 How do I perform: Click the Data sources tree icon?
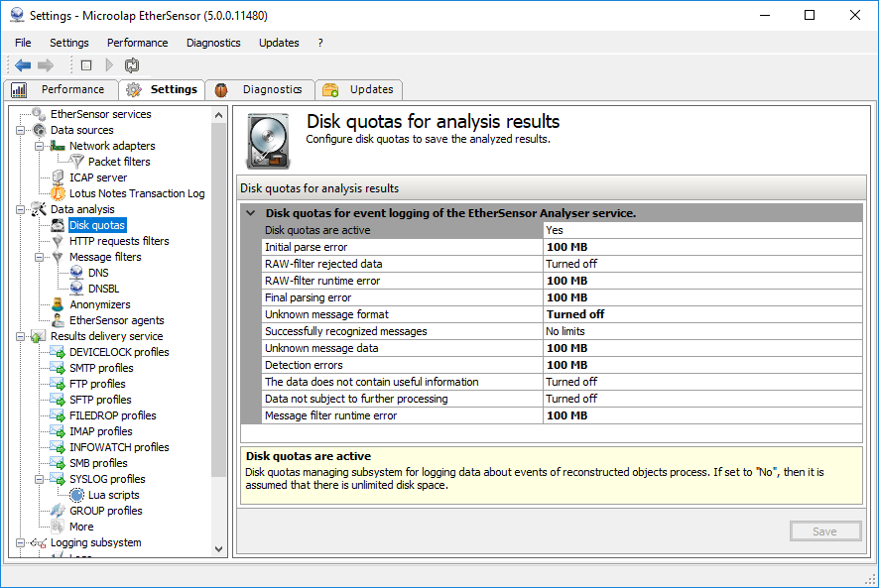point(39,130)
